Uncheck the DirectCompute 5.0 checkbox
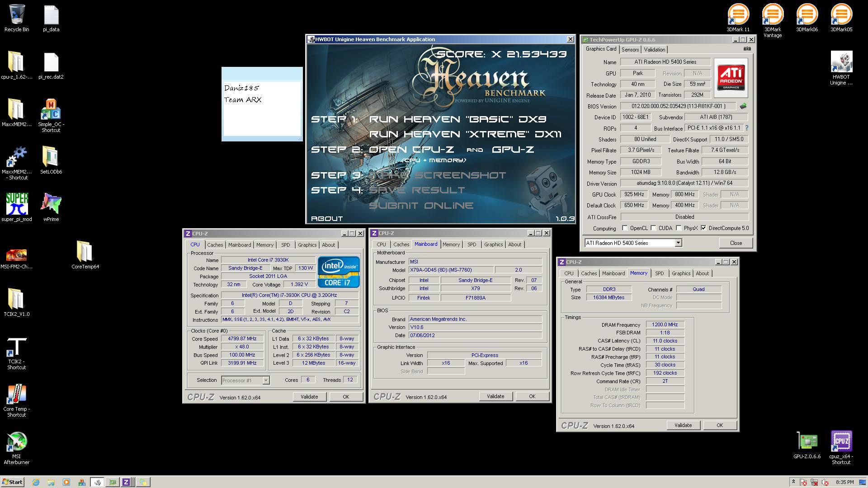This screenshot has height=488, width=868. pos(703,228)
